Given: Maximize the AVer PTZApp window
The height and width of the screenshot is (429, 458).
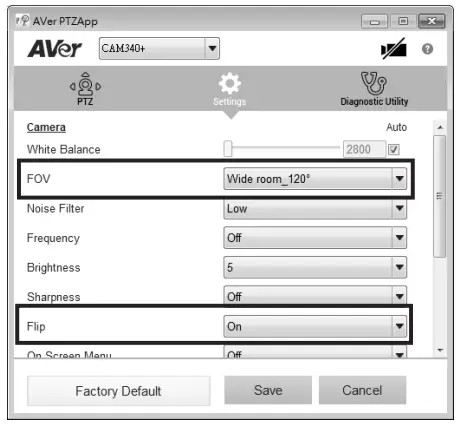Looking at the screenshot, I should tap(403, 21).
